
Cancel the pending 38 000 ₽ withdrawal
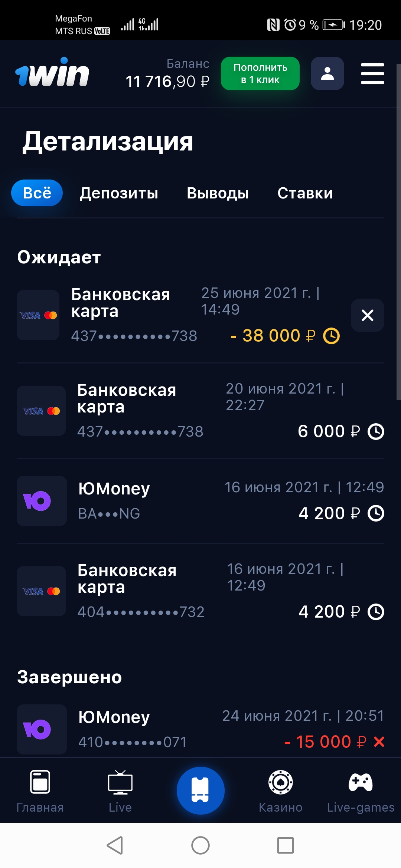367,315
